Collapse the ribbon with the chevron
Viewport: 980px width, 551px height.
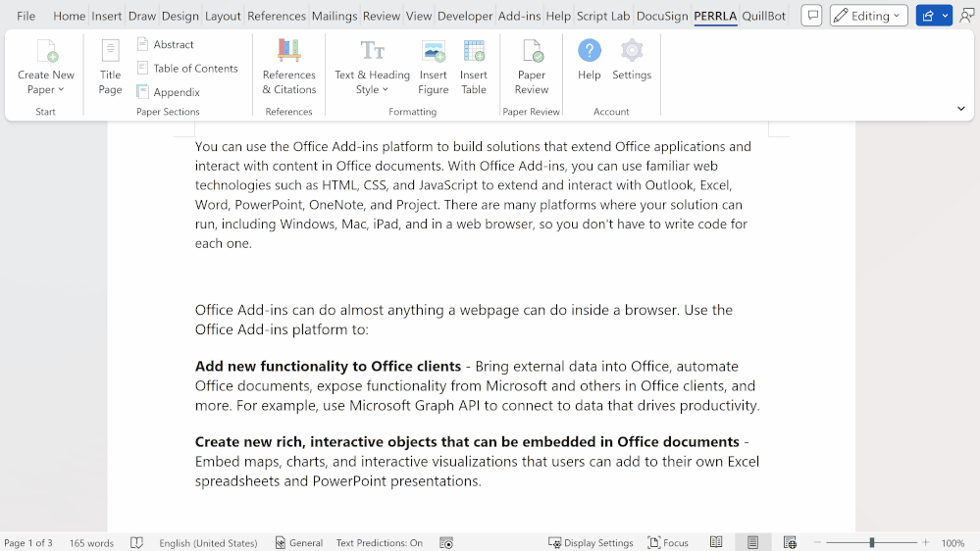[961, 109]
